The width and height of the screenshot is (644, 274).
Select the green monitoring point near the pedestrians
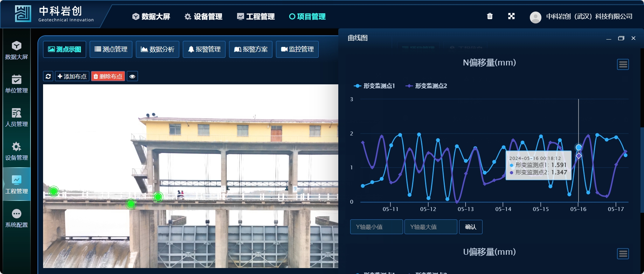tap(158, 197)
